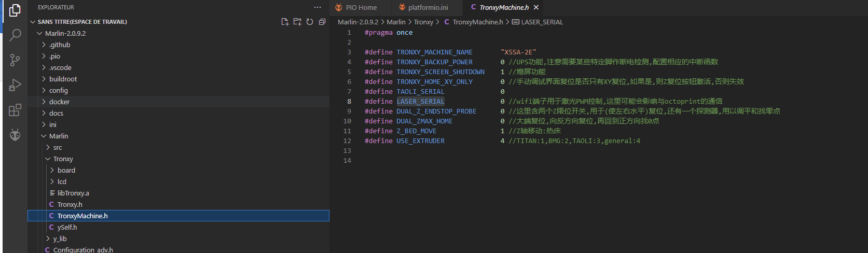
Task: Open the PlatformIO alien icon
Action: [15, 135]
